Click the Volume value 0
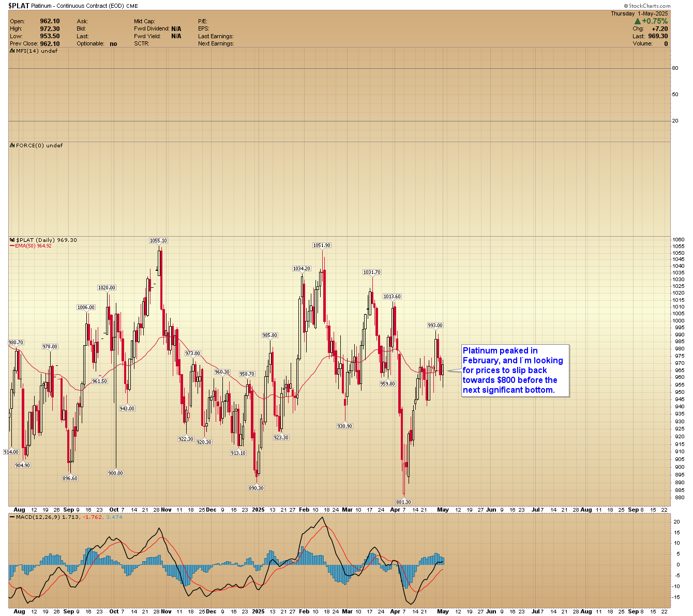This screenshot has width=693, height=616. pyautogui.click(x=666, y=44)
